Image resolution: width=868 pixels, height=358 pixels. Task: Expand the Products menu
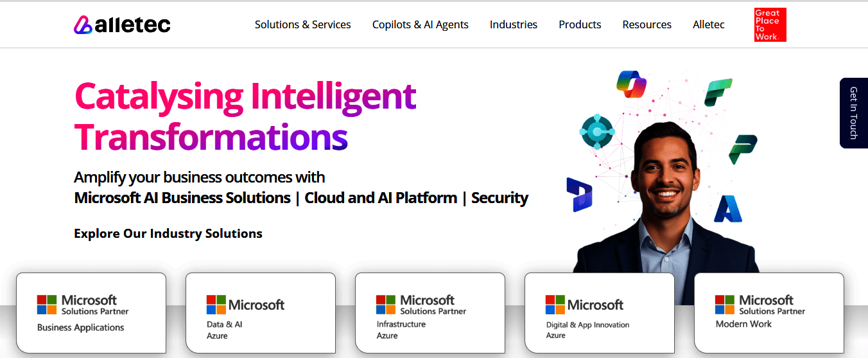[580, 25]
